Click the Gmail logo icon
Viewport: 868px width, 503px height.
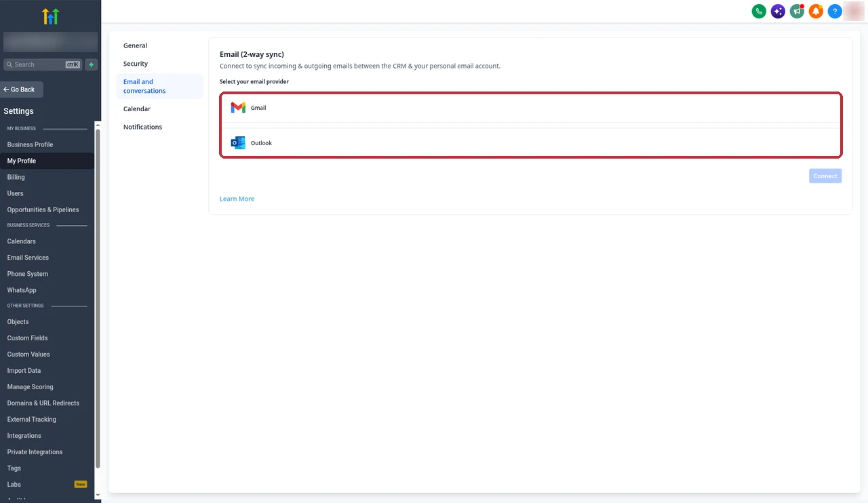click(x=238, y=108)
